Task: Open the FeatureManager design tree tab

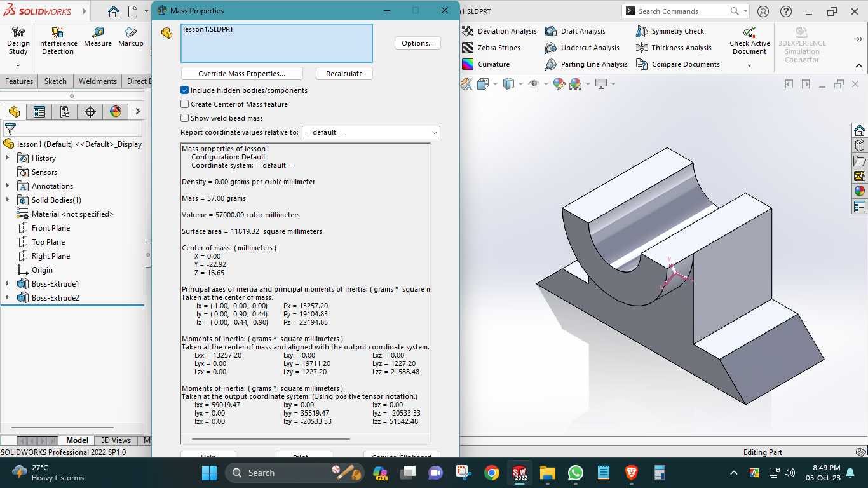Action: 14,112
